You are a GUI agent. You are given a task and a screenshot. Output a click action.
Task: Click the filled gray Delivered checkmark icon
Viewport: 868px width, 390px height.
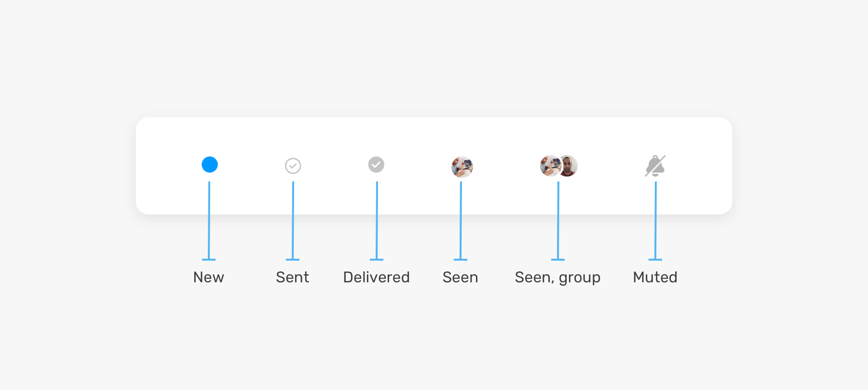376,165
